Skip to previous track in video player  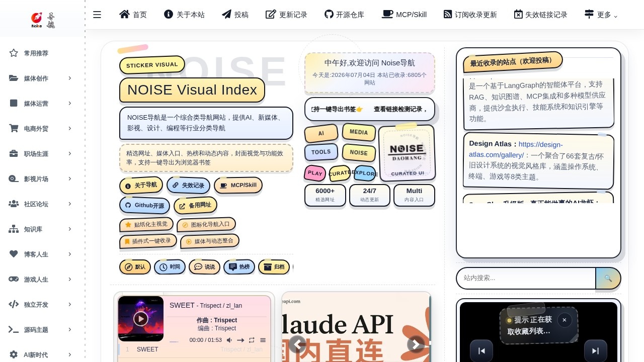point(481,351)
